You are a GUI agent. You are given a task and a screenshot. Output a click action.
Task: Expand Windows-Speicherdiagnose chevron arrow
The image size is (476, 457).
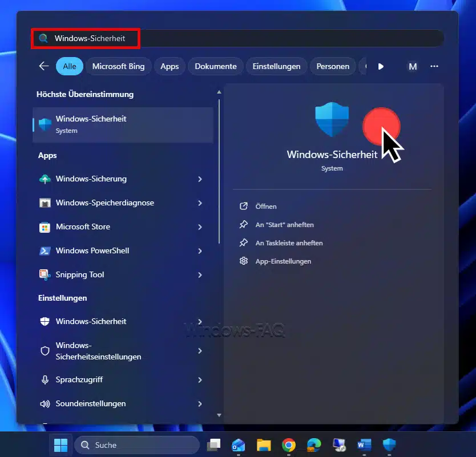(x=200, y=203)
